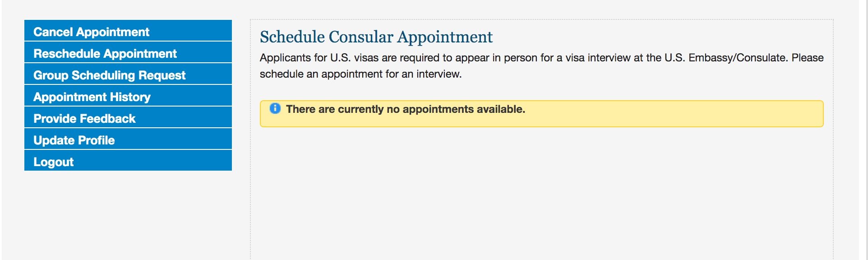
Task: Click the blue info icon in alert
Action: click(x=275, y=109)
